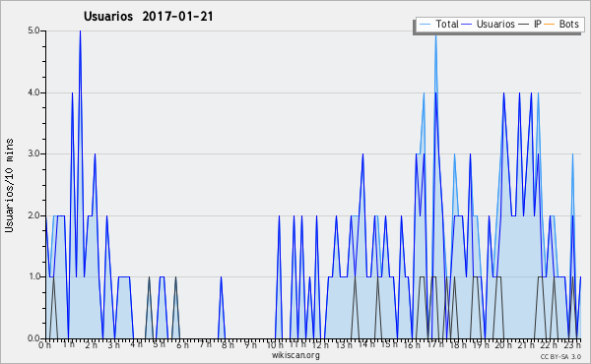
Task: Click the 'Bots' legend label
Action: [568, 24]
